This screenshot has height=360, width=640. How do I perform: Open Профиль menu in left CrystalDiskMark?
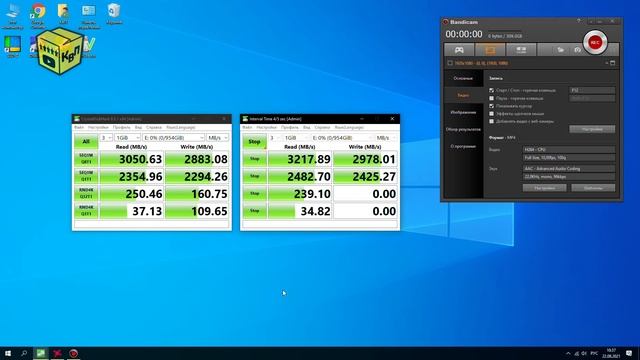coord(122,127)
